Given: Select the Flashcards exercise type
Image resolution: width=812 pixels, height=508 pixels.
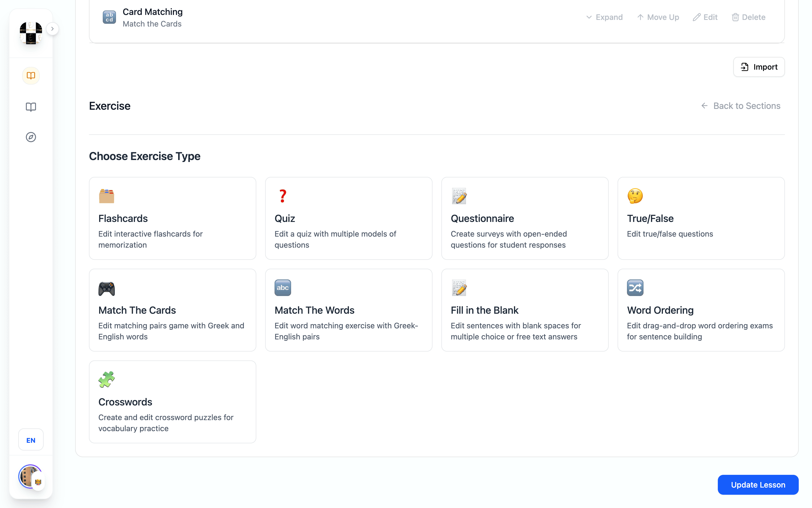Looking at the screenshot, I should [x=172, y=218].
